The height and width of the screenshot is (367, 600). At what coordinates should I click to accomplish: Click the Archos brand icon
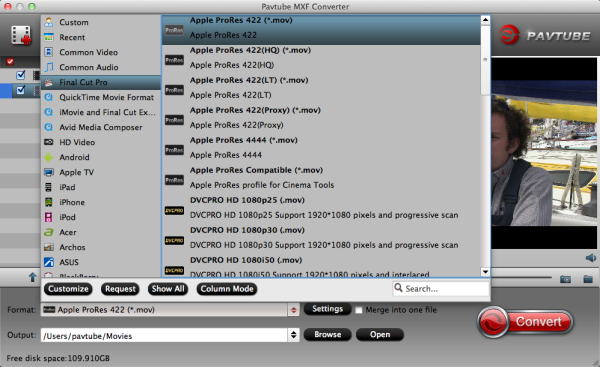pos(49,247)
